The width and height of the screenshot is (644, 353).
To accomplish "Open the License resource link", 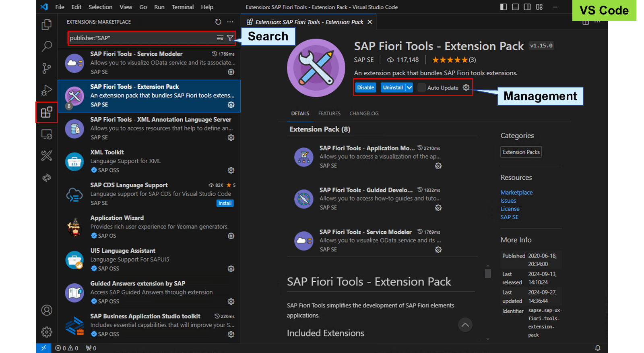I will tap(510, 209).
